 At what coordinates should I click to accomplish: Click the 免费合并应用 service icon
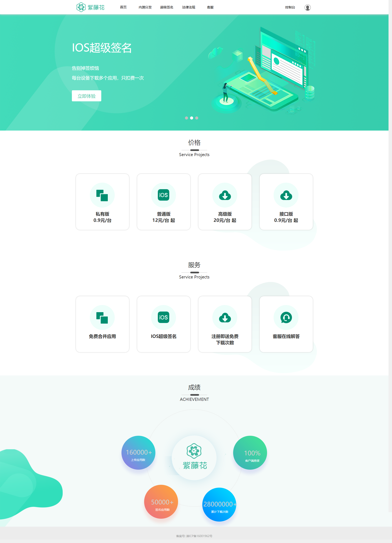(102, 317)
